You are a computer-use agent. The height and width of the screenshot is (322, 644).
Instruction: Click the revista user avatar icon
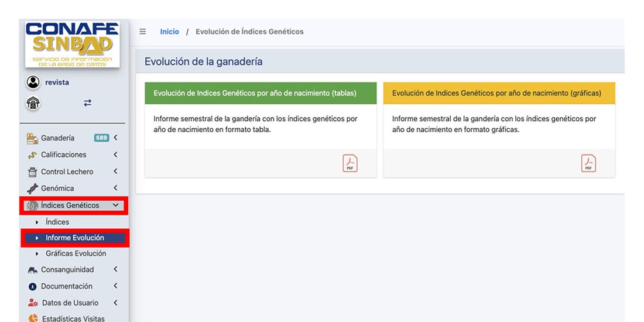33,82
